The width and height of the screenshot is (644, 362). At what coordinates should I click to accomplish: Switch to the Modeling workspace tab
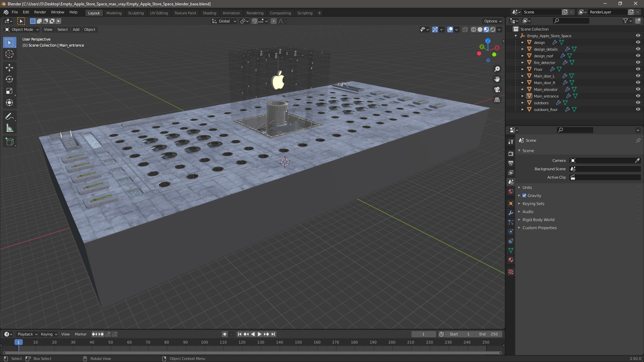point(114,13)
